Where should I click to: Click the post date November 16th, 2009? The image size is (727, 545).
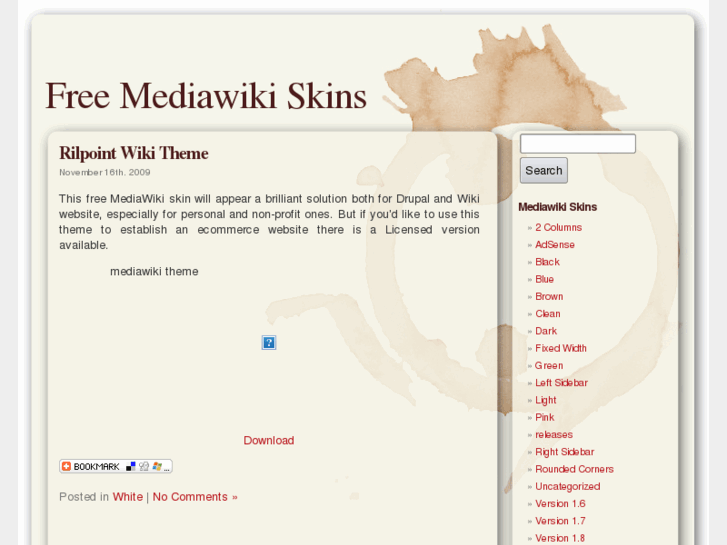105,173
